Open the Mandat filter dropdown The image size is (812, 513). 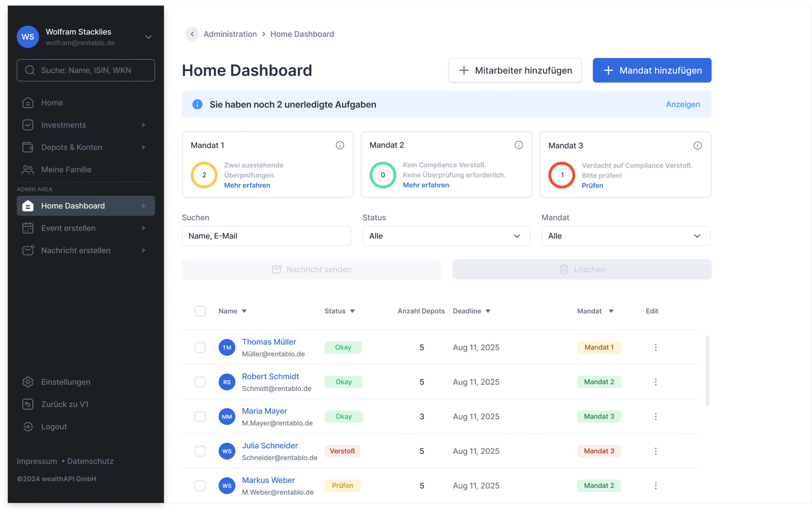pyautogui.click(x=625, y=236)
